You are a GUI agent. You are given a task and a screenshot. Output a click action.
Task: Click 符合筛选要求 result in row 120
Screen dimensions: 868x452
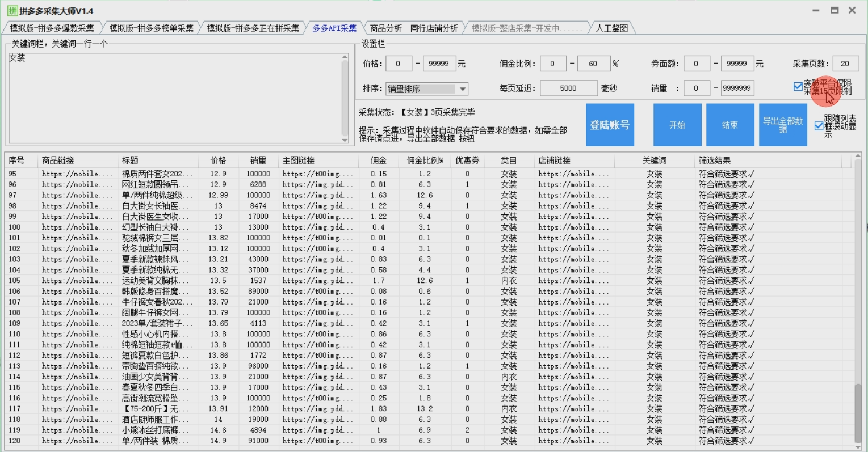click(727, 441)
